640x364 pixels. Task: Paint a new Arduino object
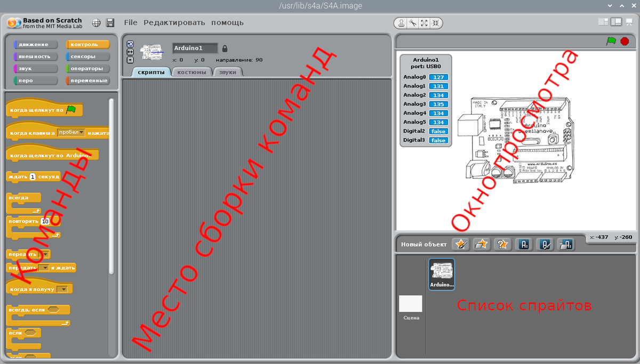pos(545,244)
